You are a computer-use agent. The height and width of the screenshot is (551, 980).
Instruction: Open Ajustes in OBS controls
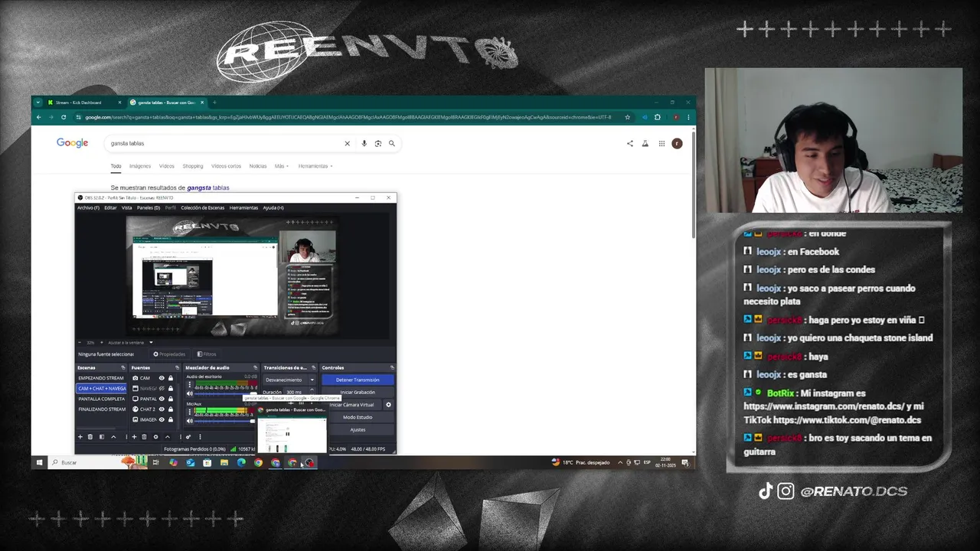(358, 429)
